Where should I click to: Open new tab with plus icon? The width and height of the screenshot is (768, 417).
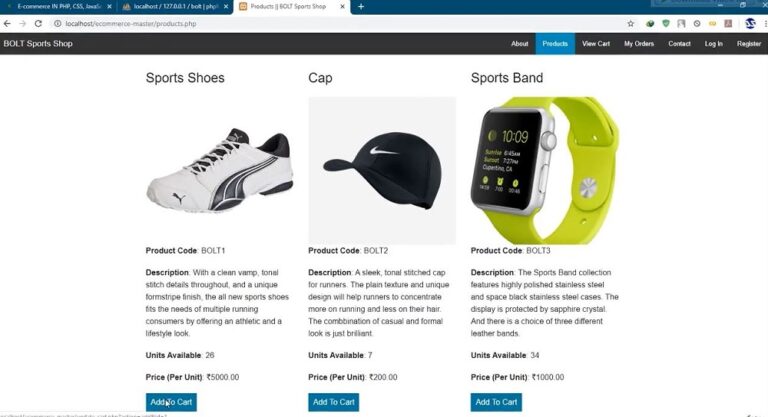361,6
